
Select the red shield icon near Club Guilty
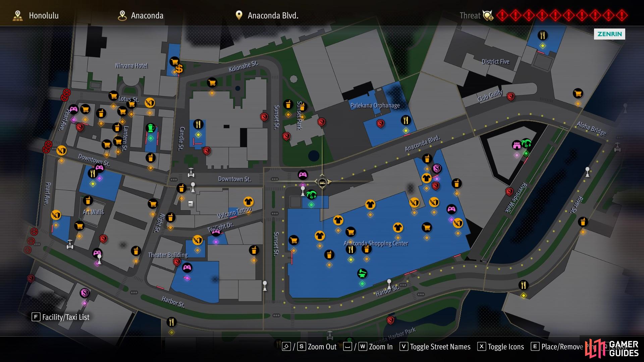[x=511, y=97]
